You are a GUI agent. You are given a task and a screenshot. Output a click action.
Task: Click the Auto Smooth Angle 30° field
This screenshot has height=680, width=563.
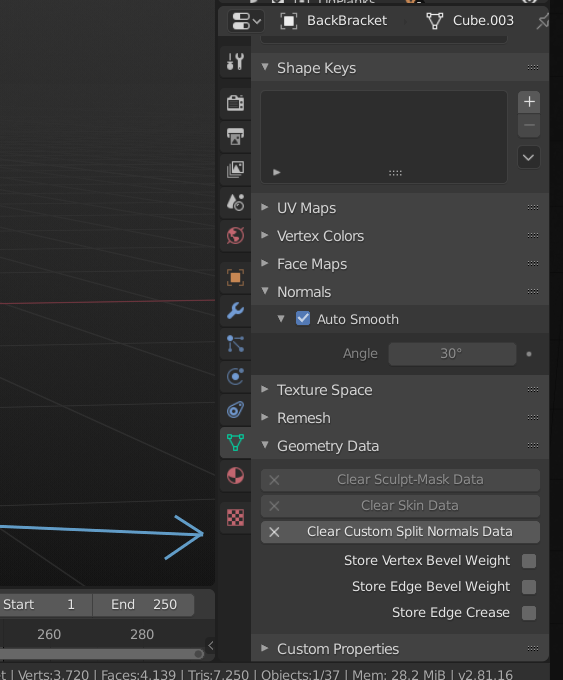tap(452, 354)
